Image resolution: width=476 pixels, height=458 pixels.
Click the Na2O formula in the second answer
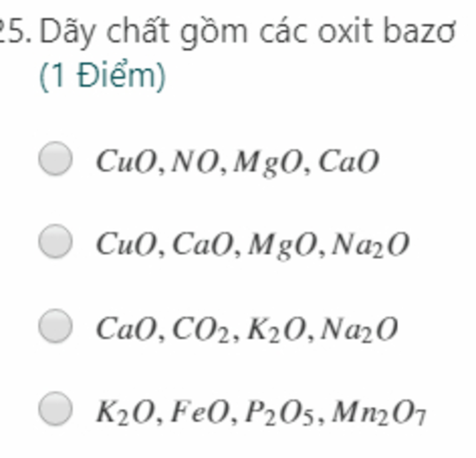click(x=370, y=246)
